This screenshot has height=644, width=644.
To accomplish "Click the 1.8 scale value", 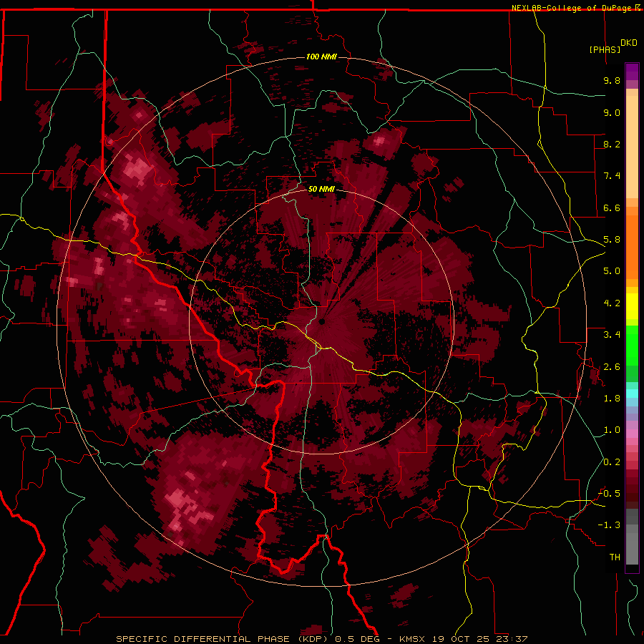I will 612,399.
